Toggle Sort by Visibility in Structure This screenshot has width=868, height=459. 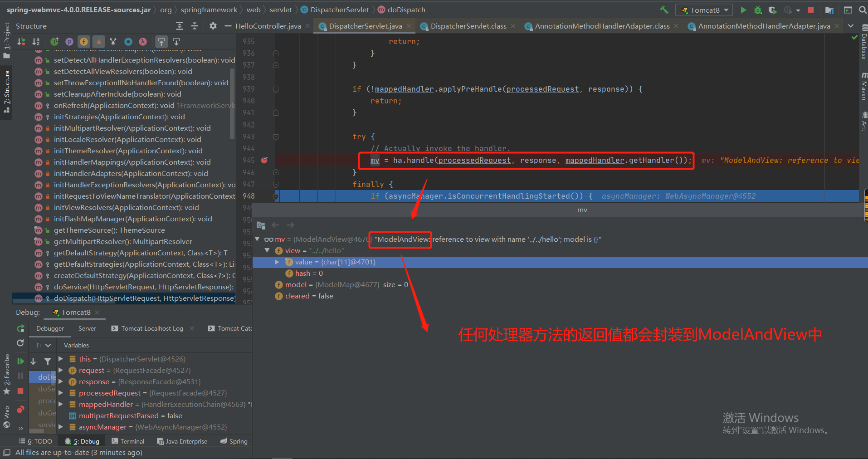pyautogui.click(x=21, y=42)
